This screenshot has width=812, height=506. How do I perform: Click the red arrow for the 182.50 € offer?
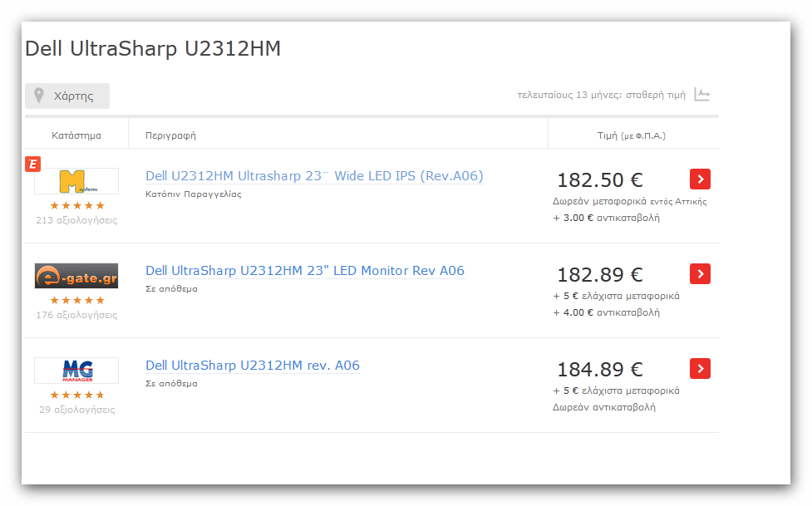tap(700, 179)
